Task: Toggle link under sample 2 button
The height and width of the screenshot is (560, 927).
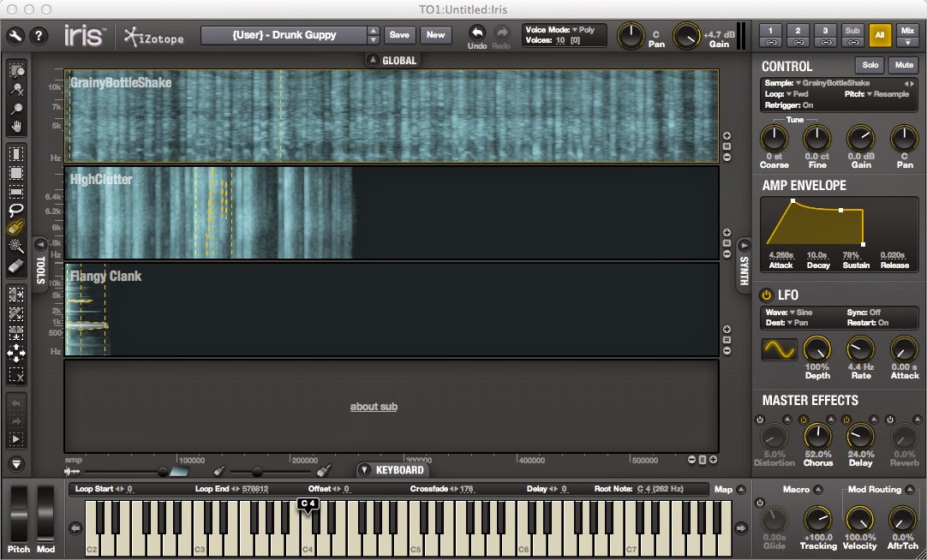Action: pyautogui.click(x=798, y=42)
